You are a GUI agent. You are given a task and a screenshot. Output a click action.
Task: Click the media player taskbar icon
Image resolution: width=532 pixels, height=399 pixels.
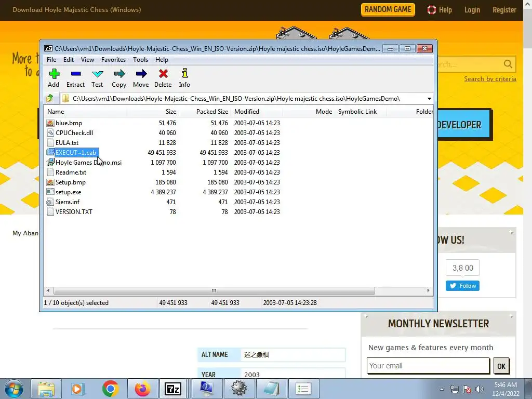click(x=77, y=389)
